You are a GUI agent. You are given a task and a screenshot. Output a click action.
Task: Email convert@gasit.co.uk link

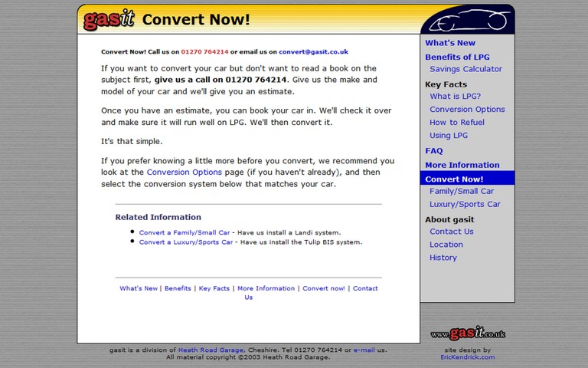point(313,52)
